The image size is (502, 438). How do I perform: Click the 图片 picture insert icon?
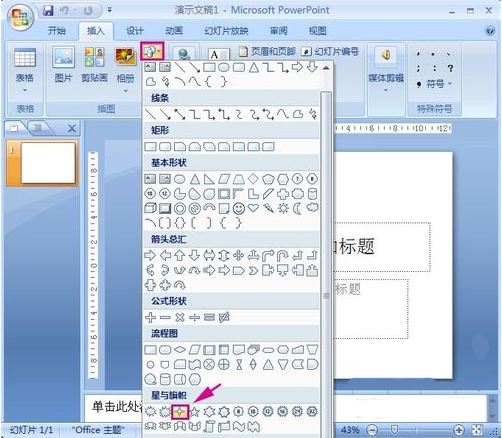coord(63,64)
